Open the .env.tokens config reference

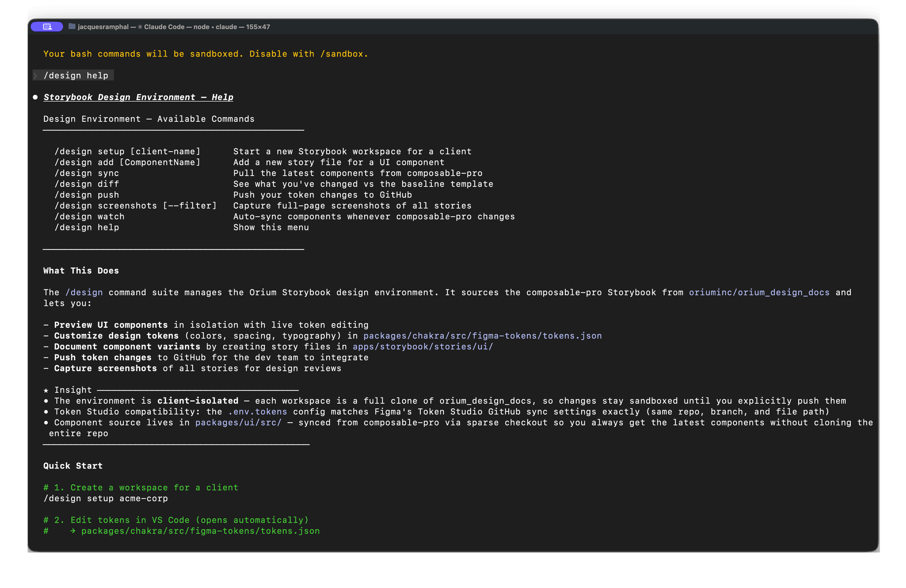tap(257, 412)
